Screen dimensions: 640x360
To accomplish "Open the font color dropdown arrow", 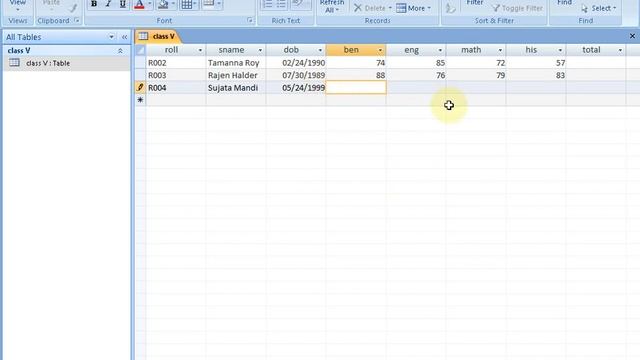I will click(x=150, y=4).
